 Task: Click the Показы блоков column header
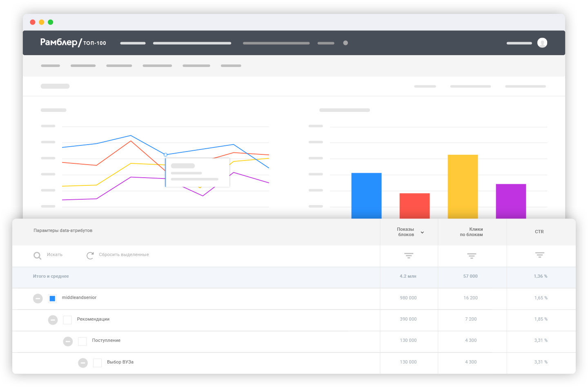(x=405, y=232)
